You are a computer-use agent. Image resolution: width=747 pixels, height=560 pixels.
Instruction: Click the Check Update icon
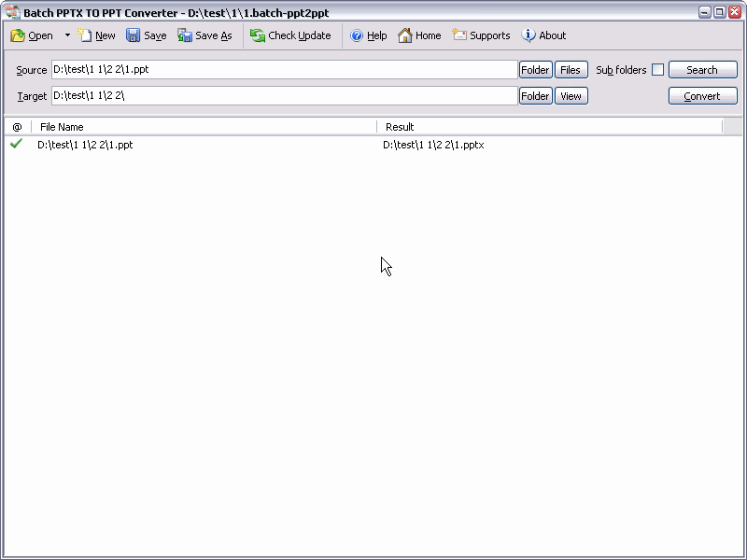point(258,35)
